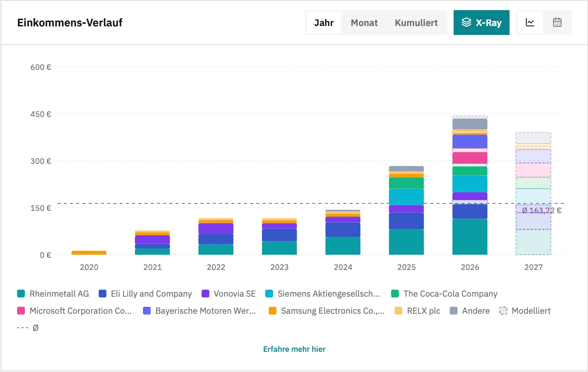Screen dimensions: 588x372
Task: Click the '2026' x-axis label
Action: [470, 267]
